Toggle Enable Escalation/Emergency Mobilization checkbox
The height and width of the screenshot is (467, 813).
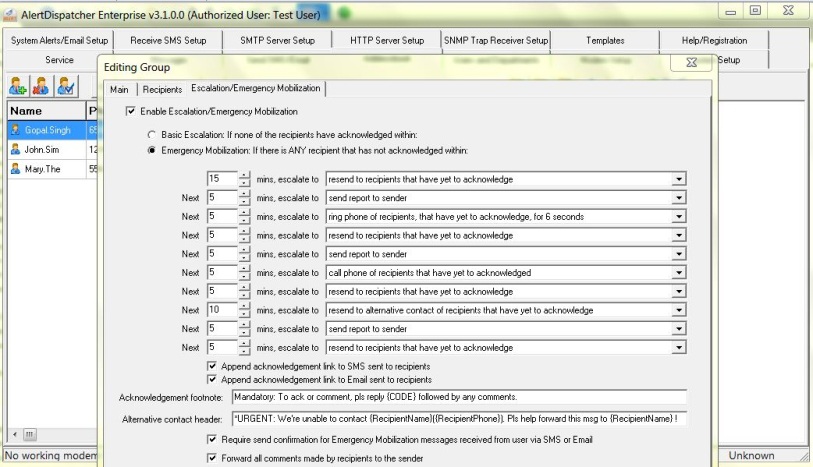[x=131, y=111]
